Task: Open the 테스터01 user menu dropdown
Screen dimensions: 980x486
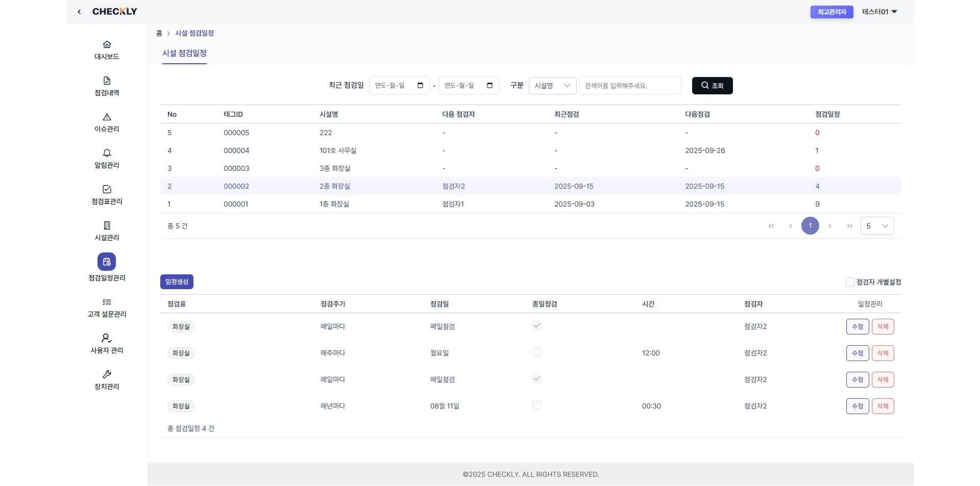Action: [x=879, y=12]
